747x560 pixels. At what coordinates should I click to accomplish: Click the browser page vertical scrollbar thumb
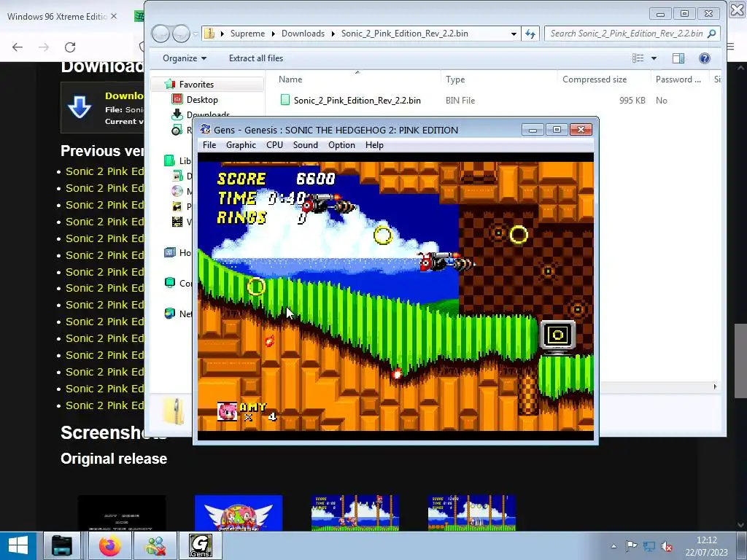(x=740, y=360)
